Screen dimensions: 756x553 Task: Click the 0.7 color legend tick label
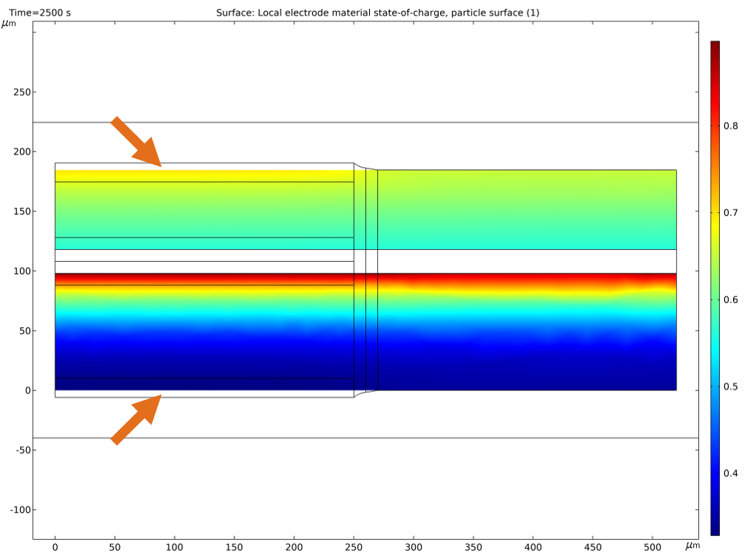(731, 213)
